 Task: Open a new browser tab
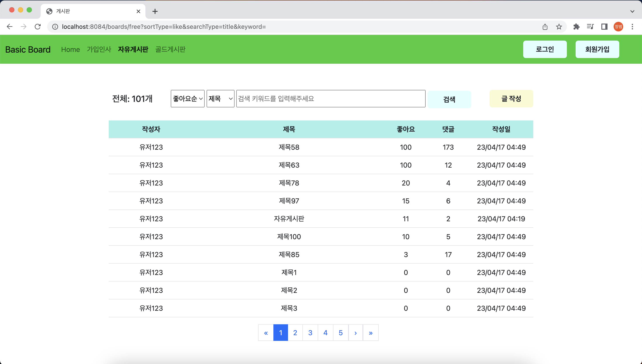pos(155,11)
